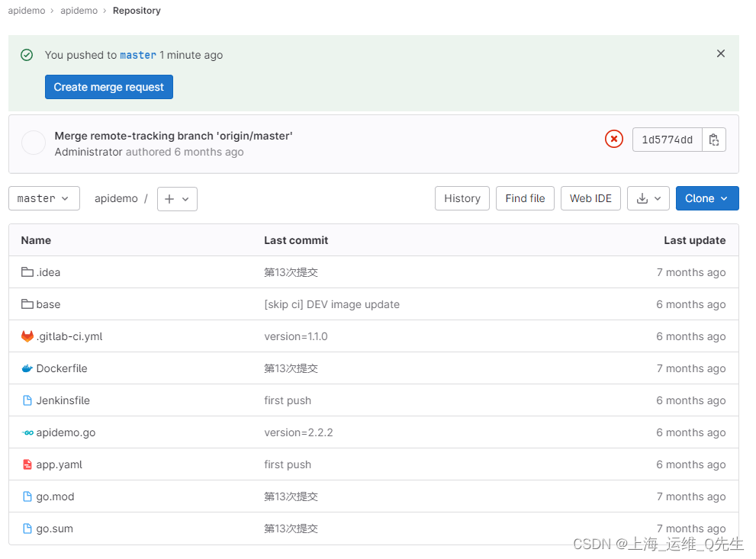Click the '第13次提交' commit on .idea row
This screenshot has width=756, height=559.
pos(291,272)
